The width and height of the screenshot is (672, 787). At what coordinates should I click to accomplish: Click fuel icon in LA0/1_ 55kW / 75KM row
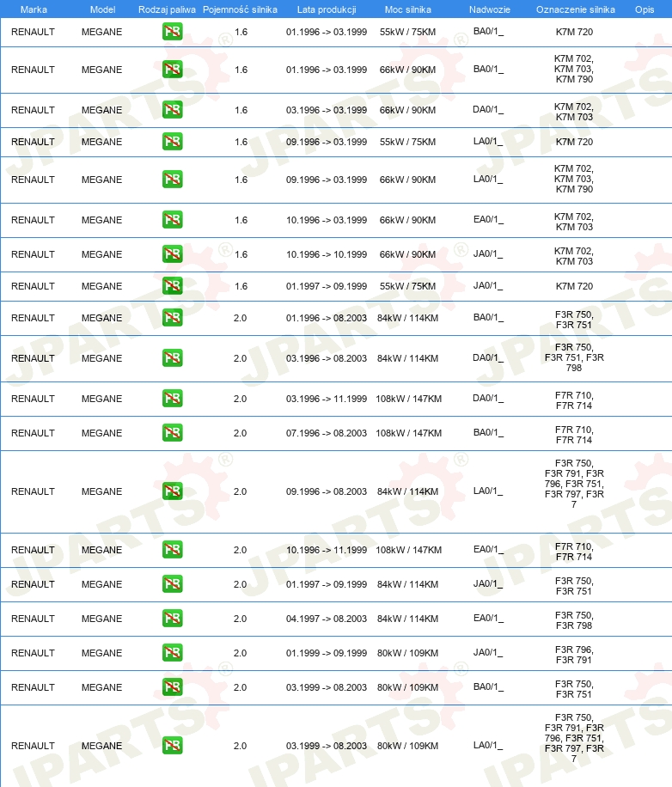(172, 142)
